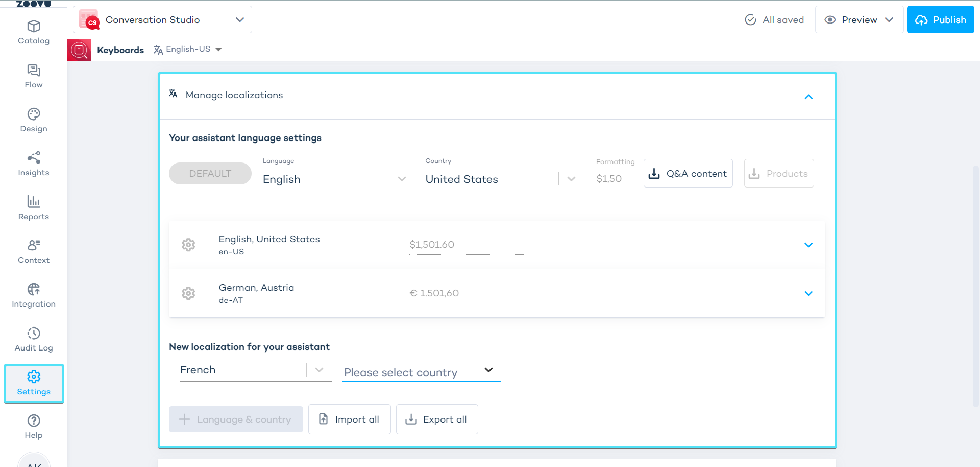The image size is (980, 467).
Task: Open the English-US language selector
Action: click(188, 50)
